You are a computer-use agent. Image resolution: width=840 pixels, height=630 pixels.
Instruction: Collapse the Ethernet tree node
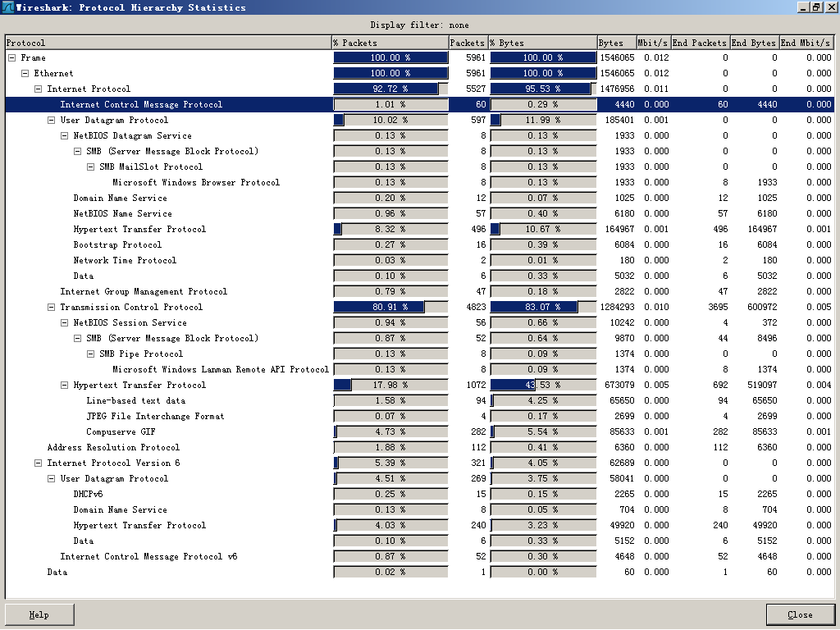[25, 73]
